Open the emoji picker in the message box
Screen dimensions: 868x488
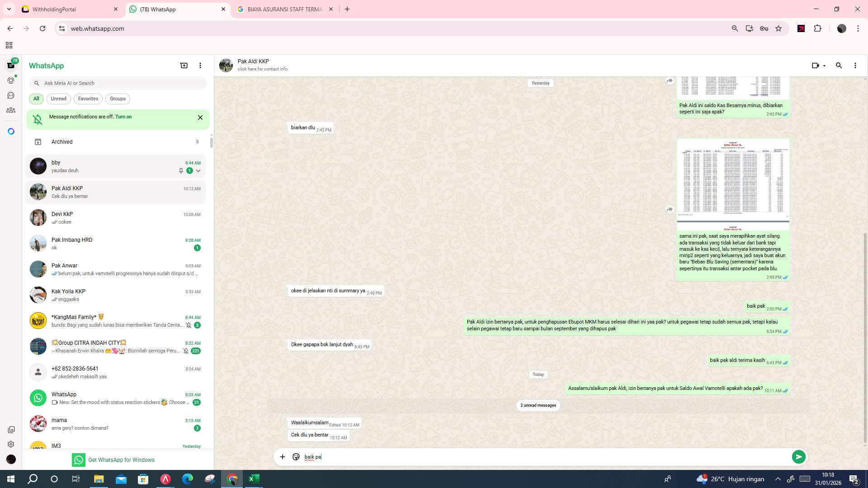coord(296,457)
